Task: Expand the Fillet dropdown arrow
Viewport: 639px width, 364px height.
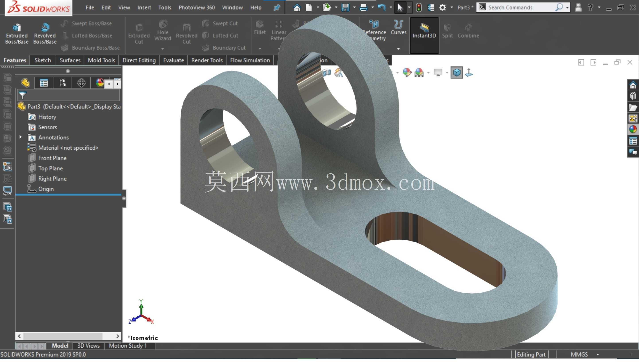Action: click(x=259, y=49)
